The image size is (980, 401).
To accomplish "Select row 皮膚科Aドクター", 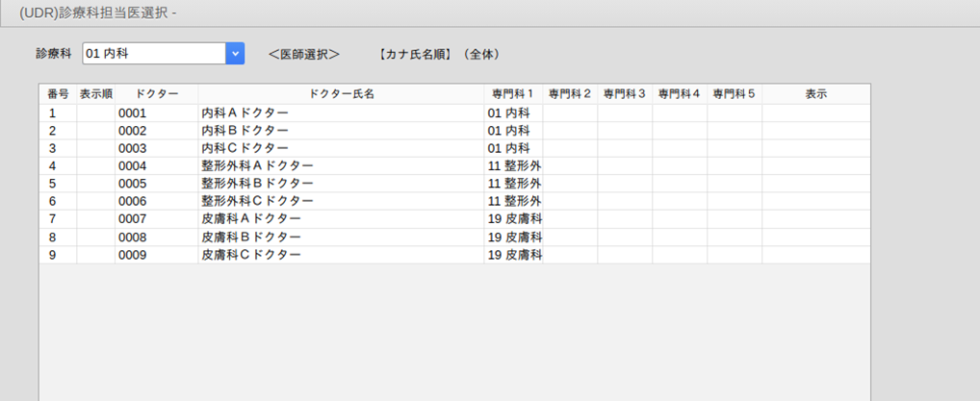I will tap(455, 218).
